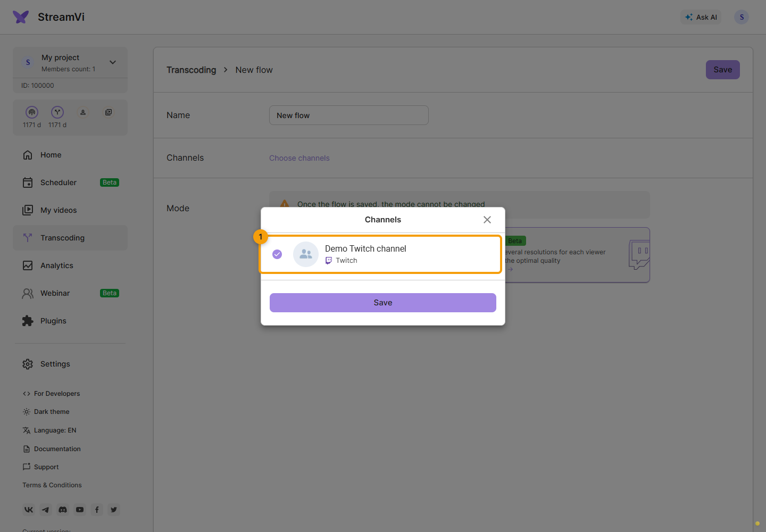The image size is (766, 532).
Task: Open Analytics in the sidebar
Action: [x=70, y=265]
